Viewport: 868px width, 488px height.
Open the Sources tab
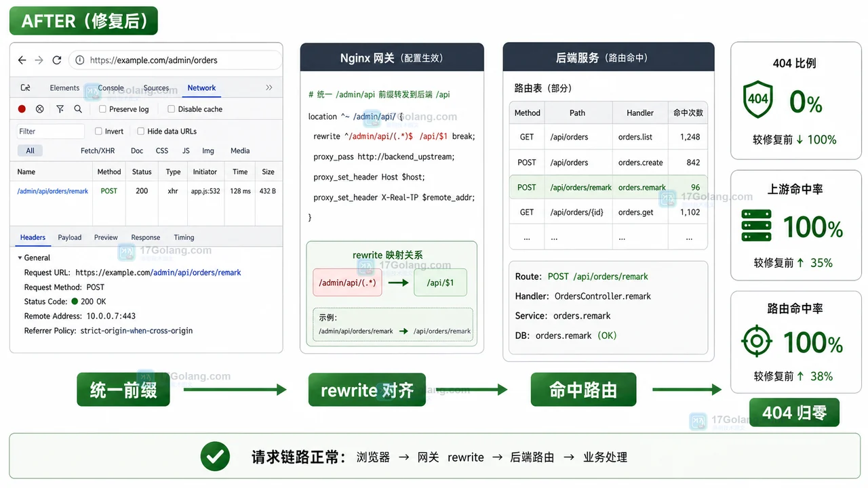point(156,88)
